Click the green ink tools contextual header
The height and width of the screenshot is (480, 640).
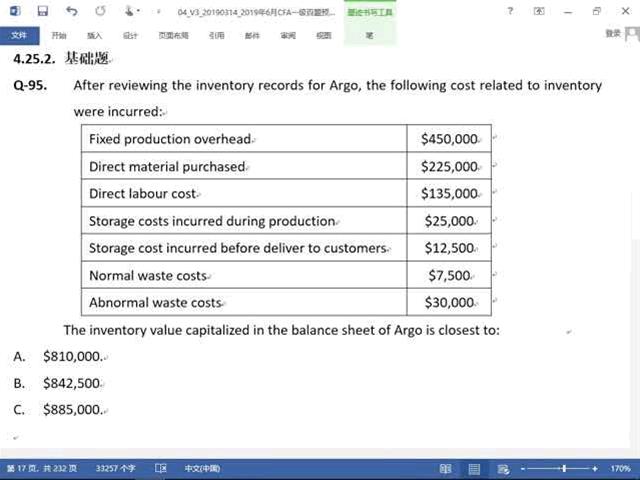(x=370, y=12)
